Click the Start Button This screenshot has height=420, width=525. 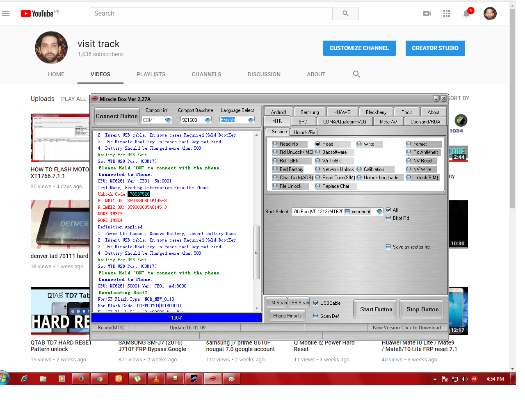(x=376, y=309)
